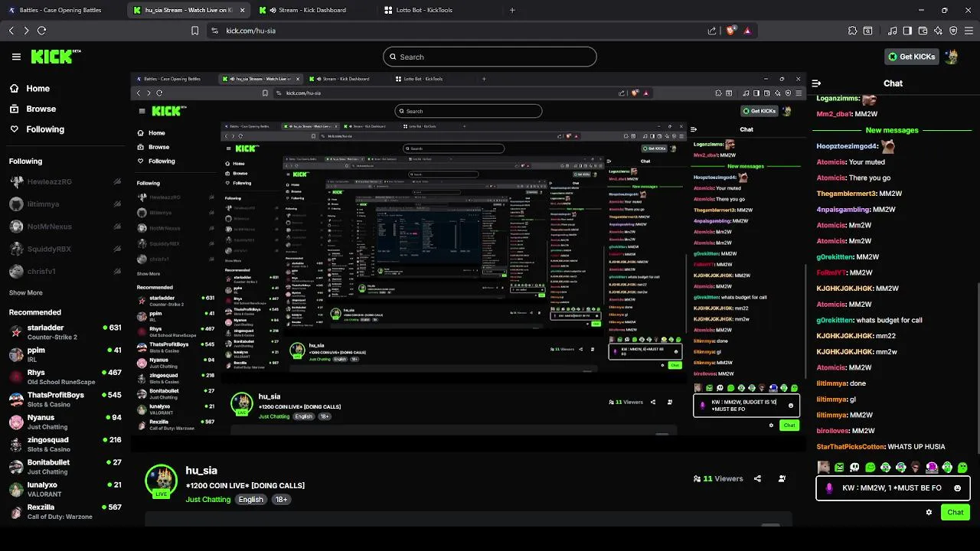The height and width of the screenshot is (551, 980).
Task: Open chrisfv1 followed channel
Action: click(x=64, y=271)
